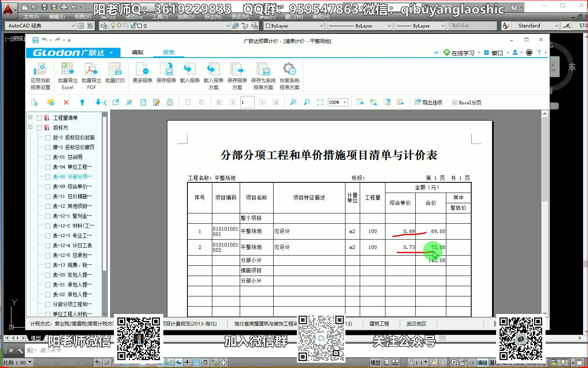Check the 表-08 分部分项 checkbox
Image resolution: width=588 pixels, height=368 pixels.
click(x=48, y=177)
